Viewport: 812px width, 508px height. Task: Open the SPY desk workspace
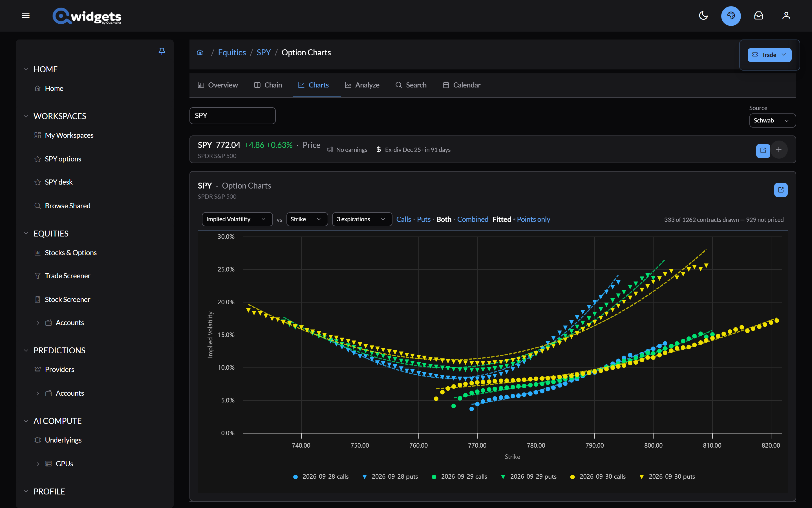pyautogui.click(x=53, y=182)
